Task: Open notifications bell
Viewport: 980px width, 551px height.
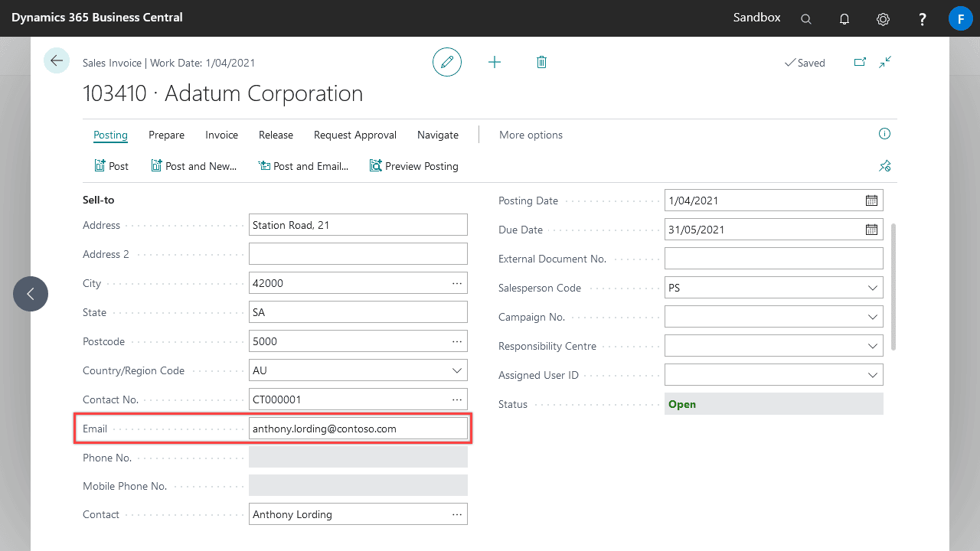Action: point(844,18)
